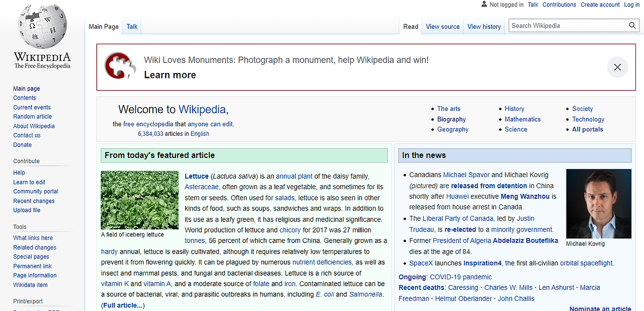644x311 pixels.
Task: Click Create account link
Action: (600, 5)
